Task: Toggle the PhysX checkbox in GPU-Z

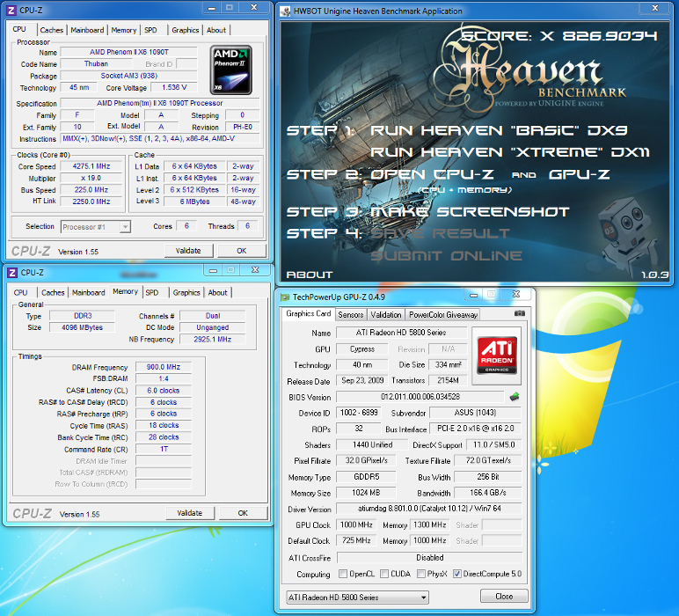Action: [421, 574]
